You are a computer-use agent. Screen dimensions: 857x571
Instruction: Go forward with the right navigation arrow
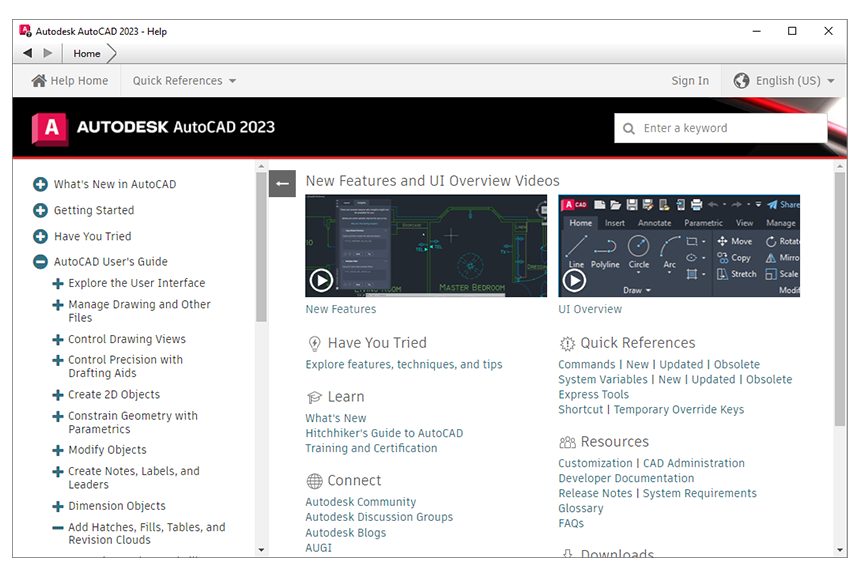[x=48, y=53]
